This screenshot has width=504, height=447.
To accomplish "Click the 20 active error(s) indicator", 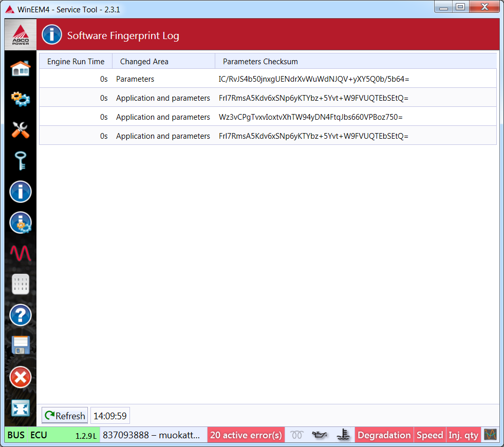I will (x=246, y=435).
